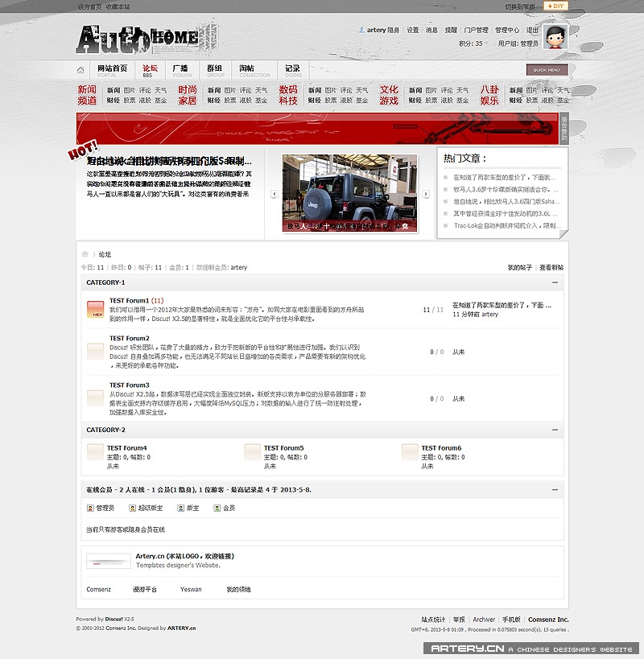This screenshot has height=659, width=644.
Task: Click the TEST Forum3 forum icon
Action: (x=96, y=398)
